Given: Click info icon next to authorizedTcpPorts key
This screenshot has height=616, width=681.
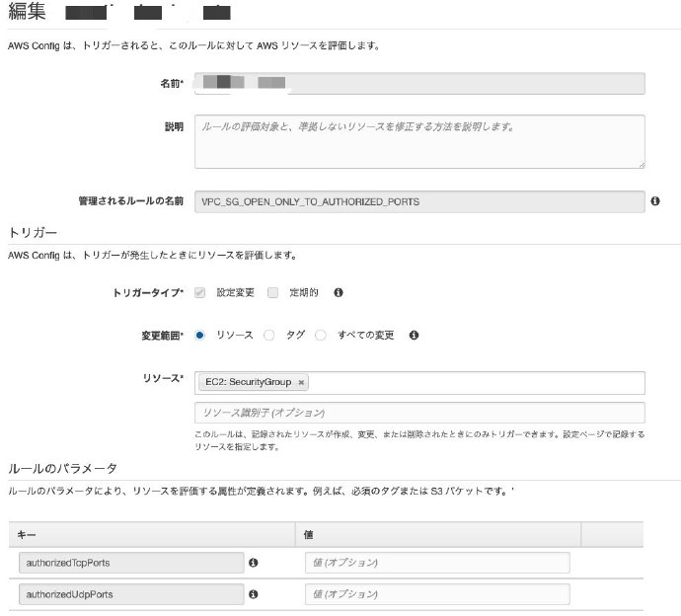Looking at the screenshot, I should (254, 563).
